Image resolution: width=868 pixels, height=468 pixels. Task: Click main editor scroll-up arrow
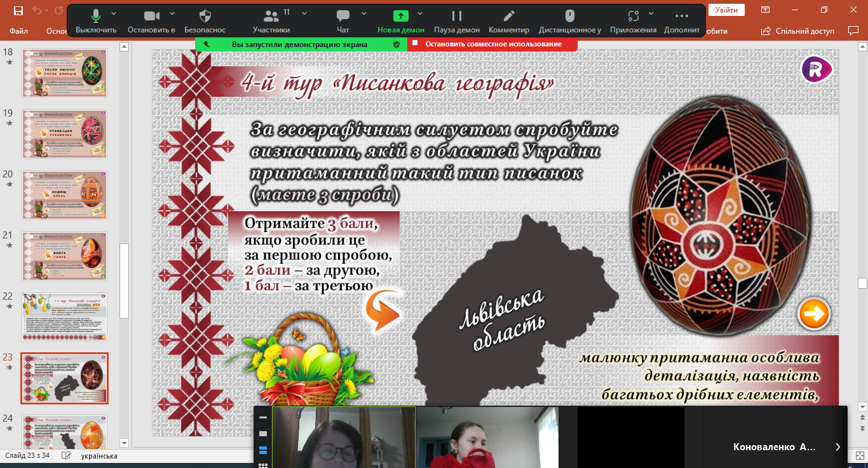862,46
